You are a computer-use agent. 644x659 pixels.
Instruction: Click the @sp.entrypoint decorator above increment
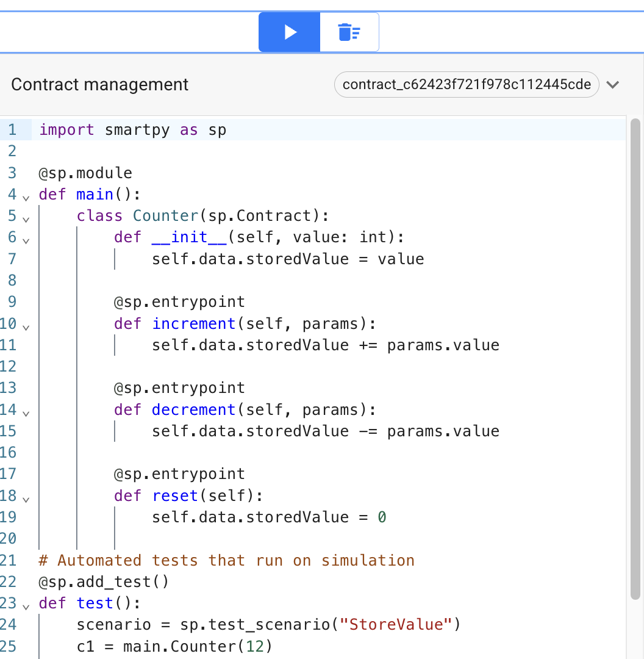pyautogui.click(x=179, y=302)
